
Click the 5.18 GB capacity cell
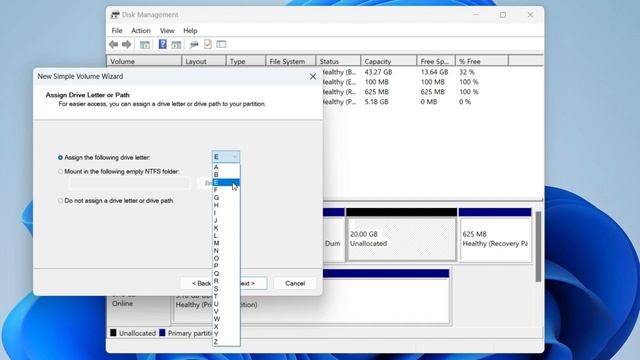376,102
